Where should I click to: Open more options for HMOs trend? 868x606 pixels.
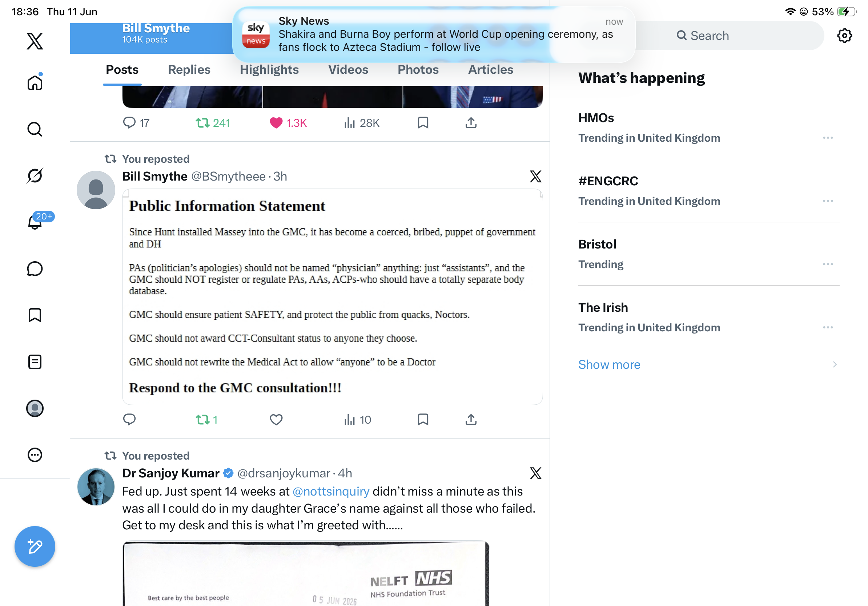click(x=828, y=138)
